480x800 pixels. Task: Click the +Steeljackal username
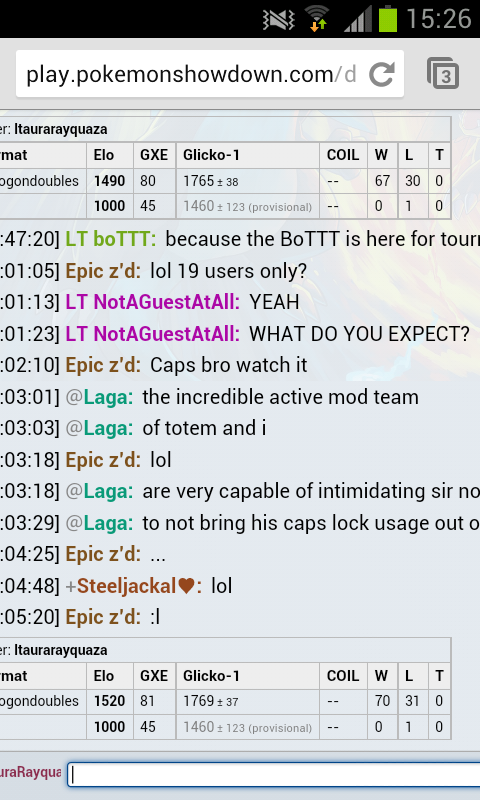pos(134,586)
